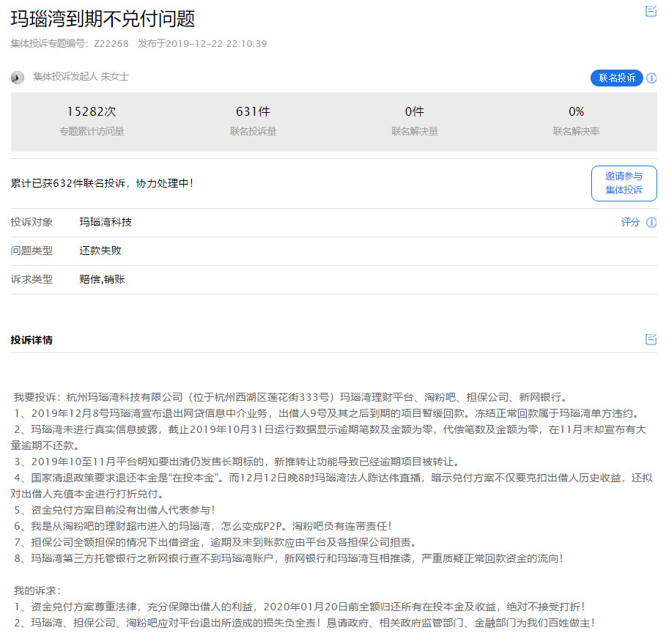The height and width of the screenshot is (644, 666).
Task: Click the edit note icon beside page title
Action: 651,11
